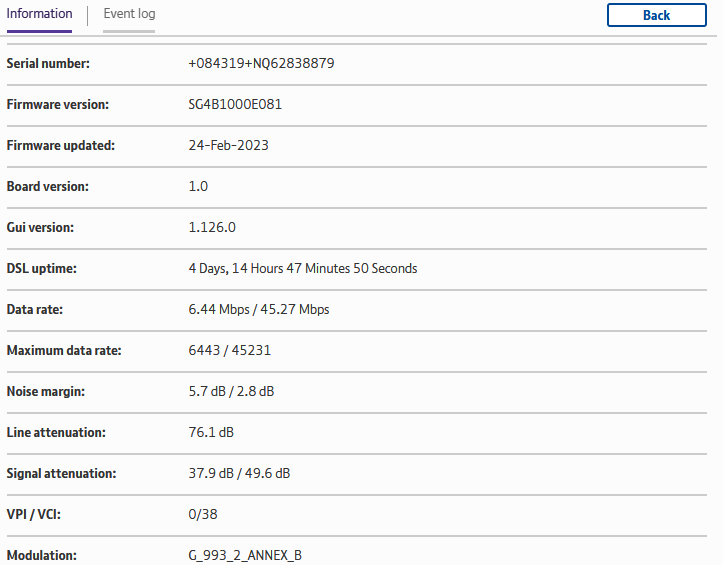Click the noise margin value 5.7 dB / 2.8 dB

coord(231,391)
